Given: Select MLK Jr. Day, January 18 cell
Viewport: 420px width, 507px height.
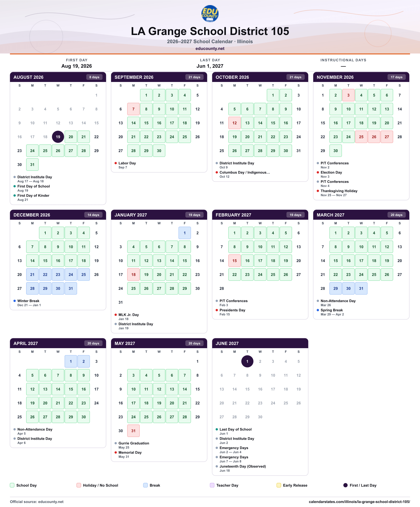Looking at the screenshot, I should click(x=134, y=274).
